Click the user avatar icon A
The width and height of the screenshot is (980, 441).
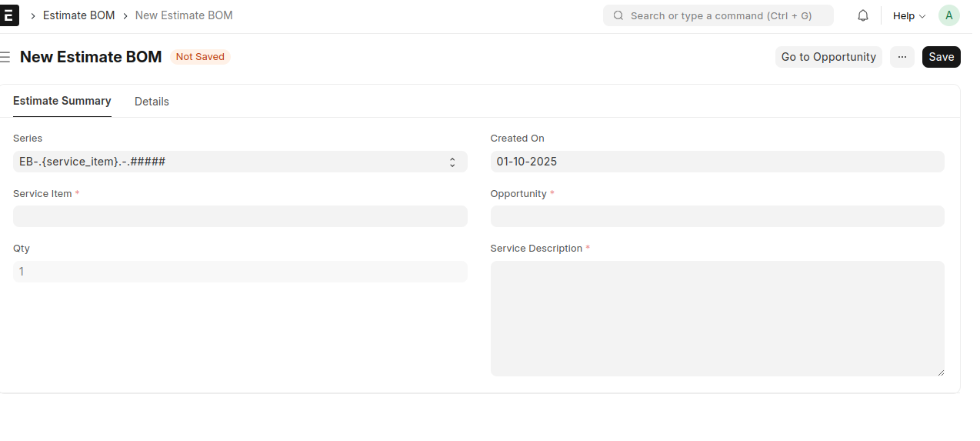pos(948,15)
